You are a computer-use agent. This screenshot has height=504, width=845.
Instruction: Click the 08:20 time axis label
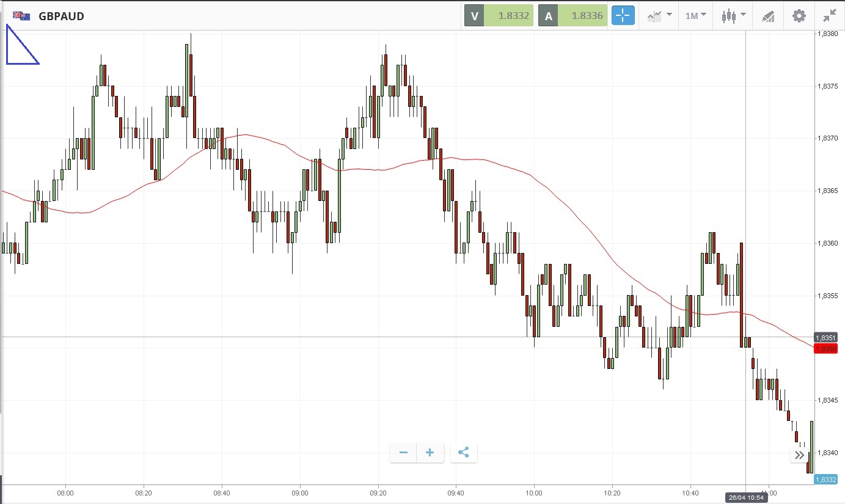144,492
